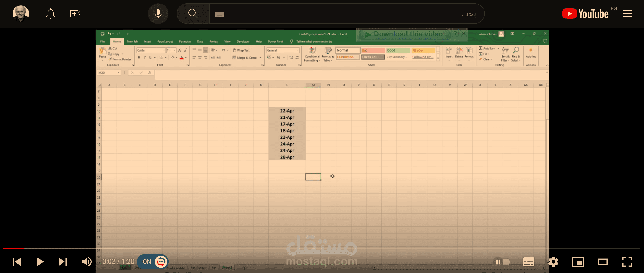Click the Undo arrow in Excel title bar
Screen dimensions: 644x273
[109, 34]
